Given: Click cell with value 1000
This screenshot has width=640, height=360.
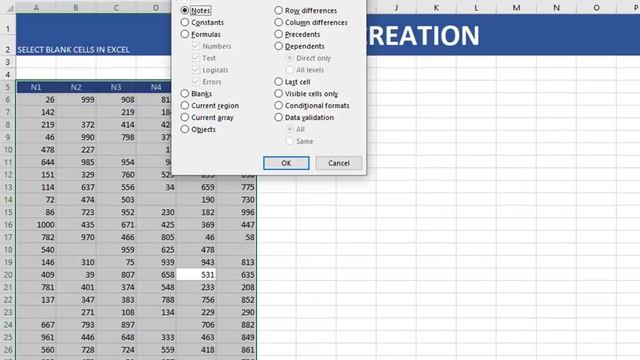Looking at the screenshot, I should (x=36, y=224).
